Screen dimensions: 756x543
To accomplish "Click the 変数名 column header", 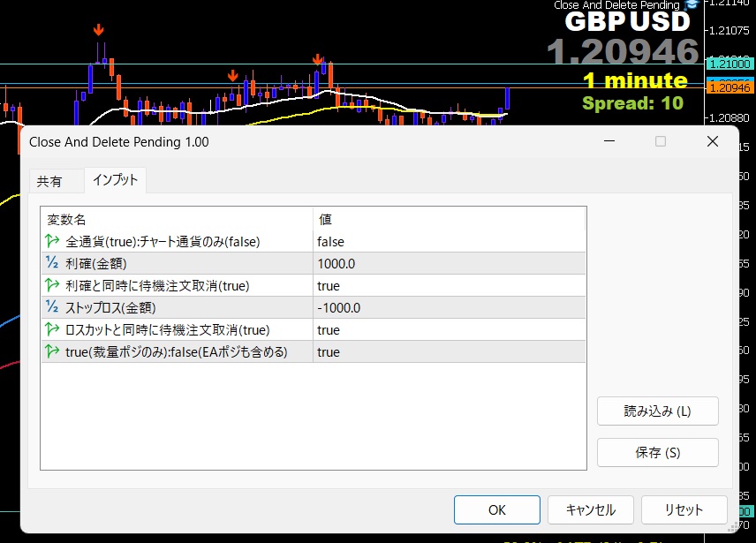I will tap(177, 219).
